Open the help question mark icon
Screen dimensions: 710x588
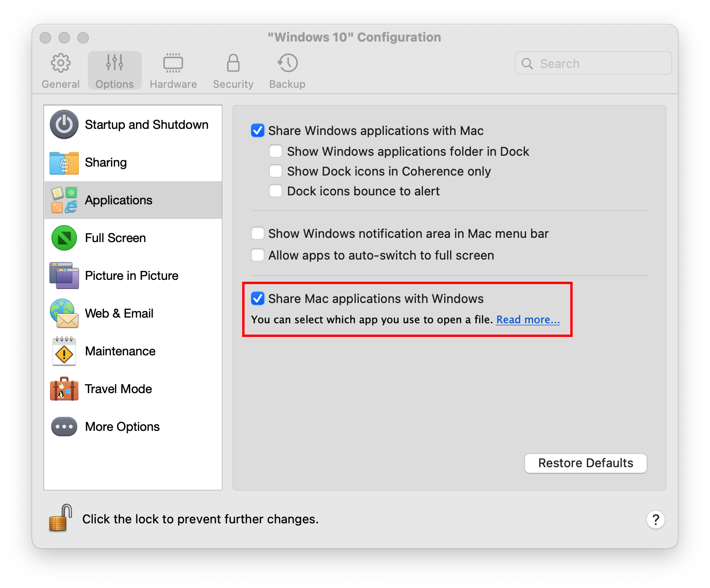coord(656,520)
